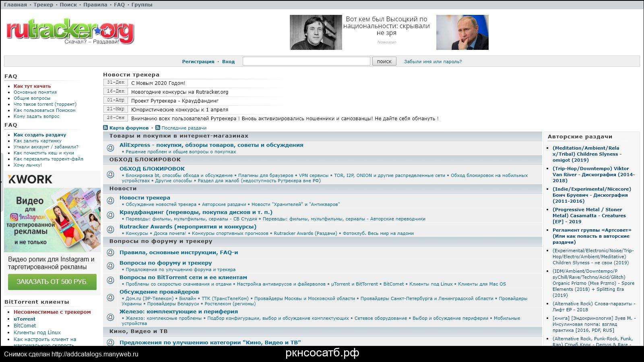Open the С Новым 2020 Годом! news item
Viewport: 644px width, 362px height.
coord(158,83)
